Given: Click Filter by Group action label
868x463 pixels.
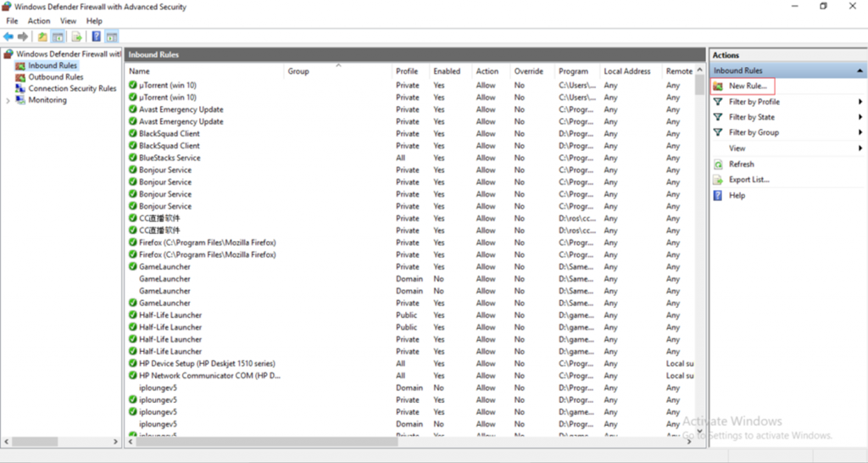Looking at the screenshot, I should pos(754,132).
